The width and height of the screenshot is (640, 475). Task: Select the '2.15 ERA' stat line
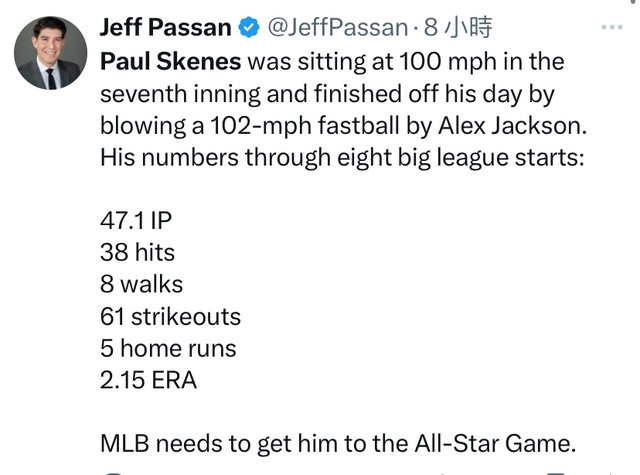pyautogui.click(x=149, y=380)
